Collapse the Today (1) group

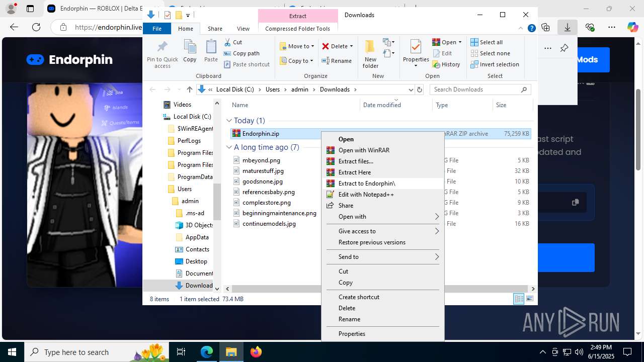tap(229, 121)
